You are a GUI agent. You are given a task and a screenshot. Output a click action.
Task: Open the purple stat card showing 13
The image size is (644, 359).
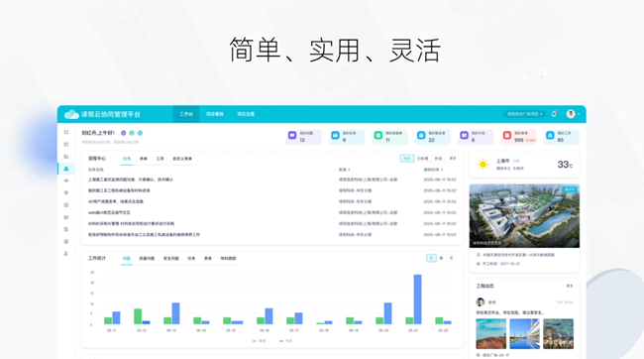[303, 137]
